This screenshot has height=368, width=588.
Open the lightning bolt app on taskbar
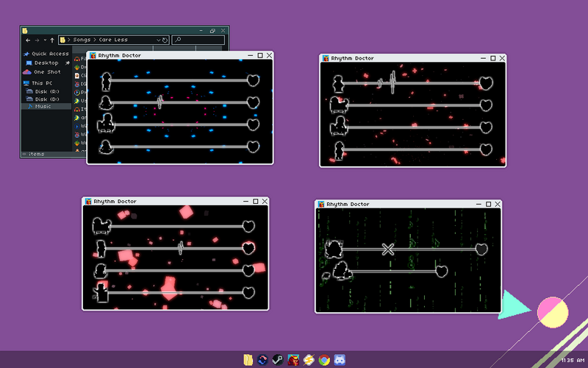(309, 360)
